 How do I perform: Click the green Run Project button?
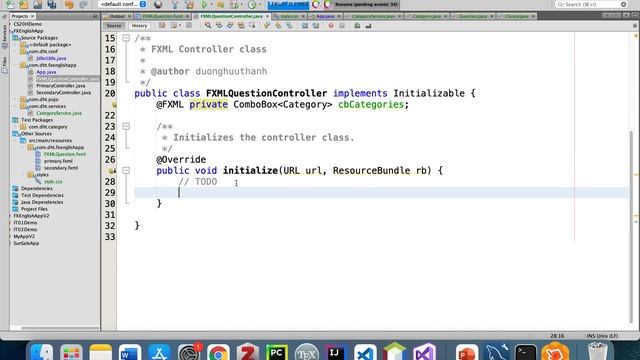204,5
